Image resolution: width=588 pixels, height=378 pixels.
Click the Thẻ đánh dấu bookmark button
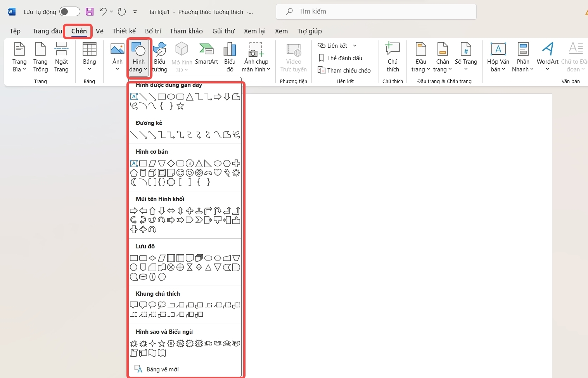340,58
